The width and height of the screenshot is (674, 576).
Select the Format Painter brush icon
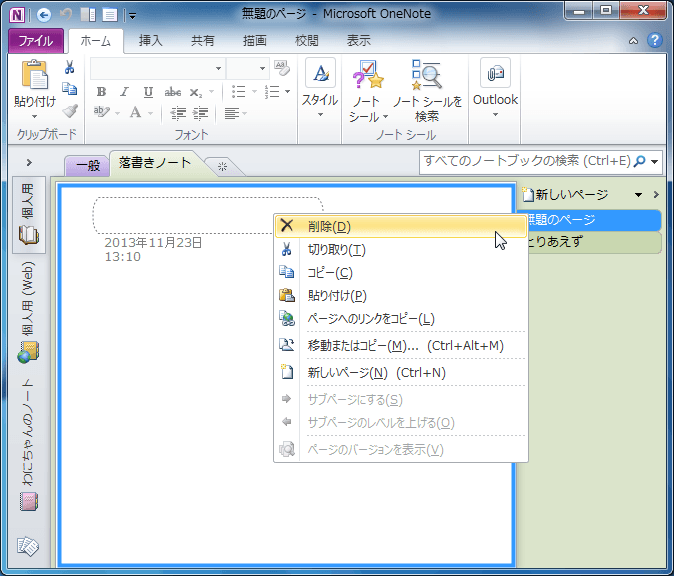(69, 111)
